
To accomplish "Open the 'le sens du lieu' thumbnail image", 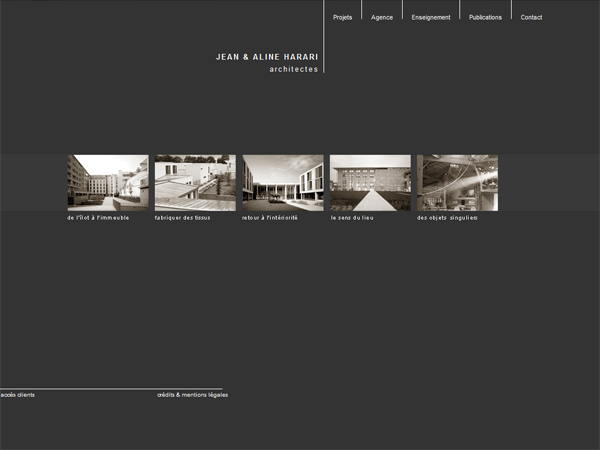I will point(370,183).
